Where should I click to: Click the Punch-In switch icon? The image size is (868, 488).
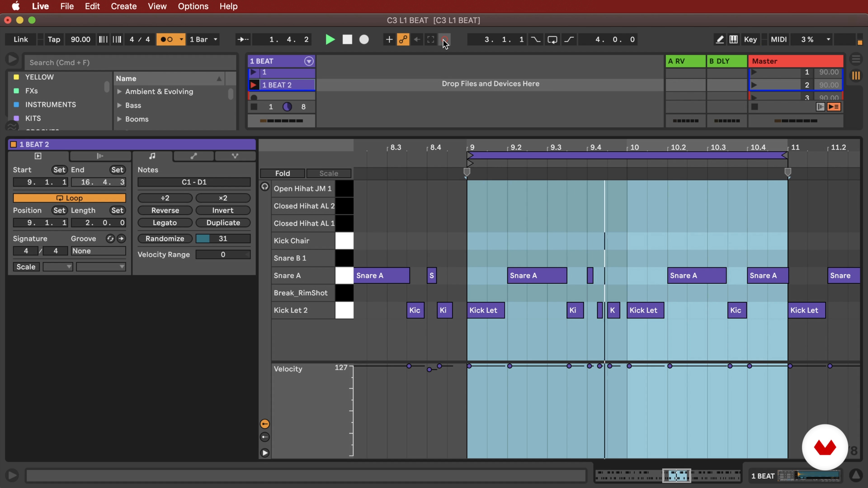[535, 39]
